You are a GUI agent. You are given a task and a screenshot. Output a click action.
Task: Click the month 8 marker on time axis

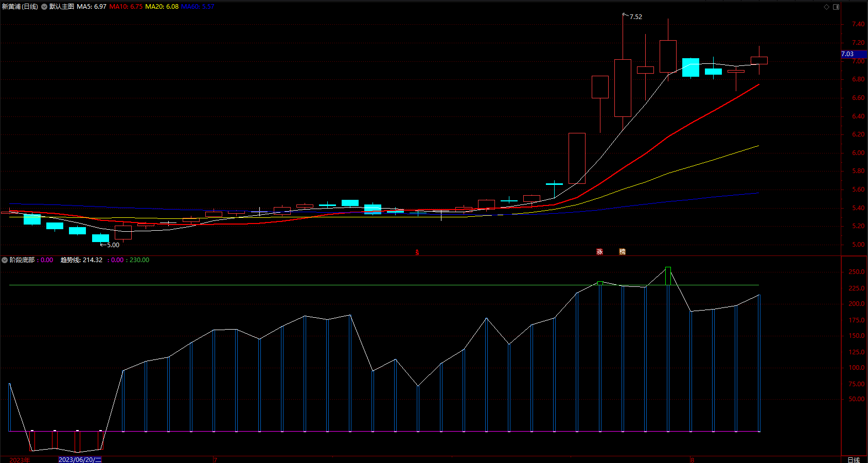693,460
